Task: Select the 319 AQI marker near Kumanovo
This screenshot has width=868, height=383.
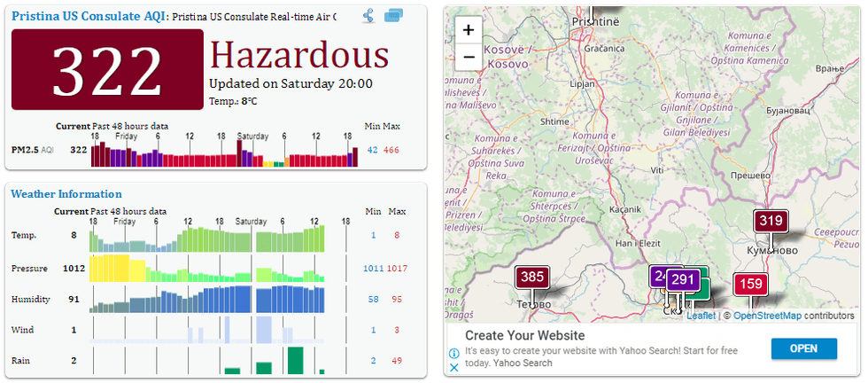Action: (x=771, y=222)
